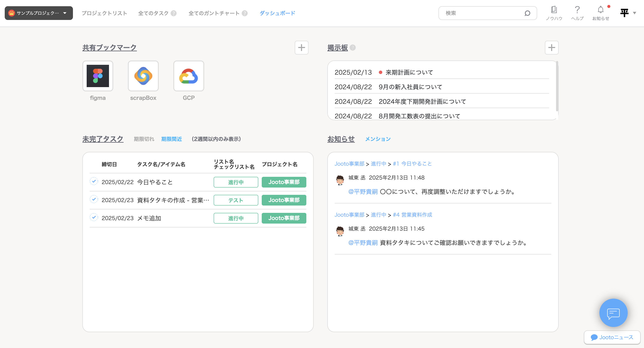
Task: Open the 平 user account menu
Action: (628, 13)
